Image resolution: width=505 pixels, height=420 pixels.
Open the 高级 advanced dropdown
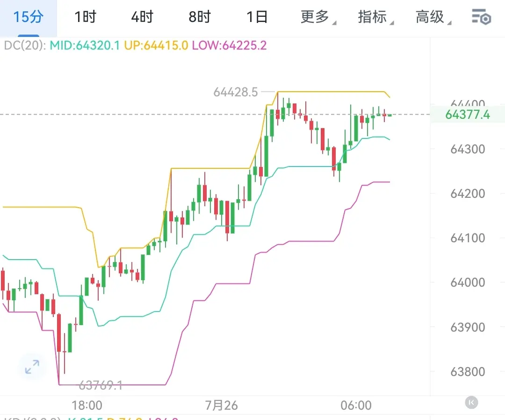[x=433, y=17]
